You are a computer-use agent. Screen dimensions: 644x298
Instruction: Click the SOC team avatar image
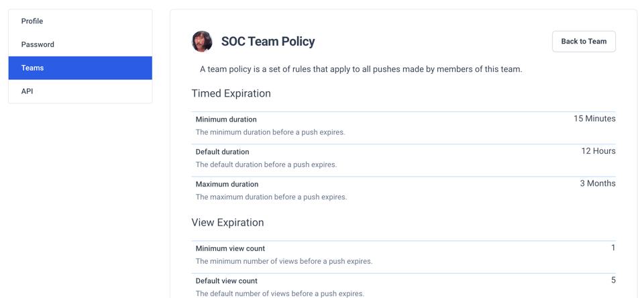point(202,42)
